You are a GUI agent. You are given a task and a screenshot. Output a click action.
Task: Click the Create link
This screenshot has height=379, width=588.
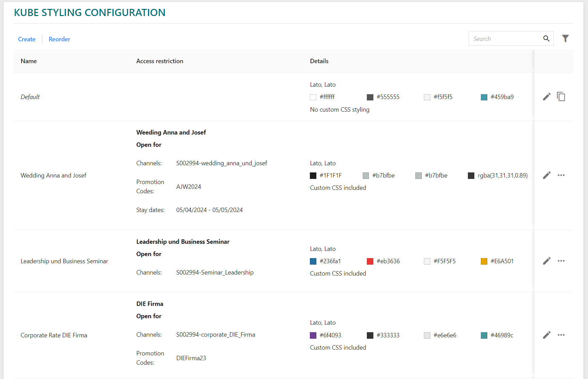coord(27,39)
